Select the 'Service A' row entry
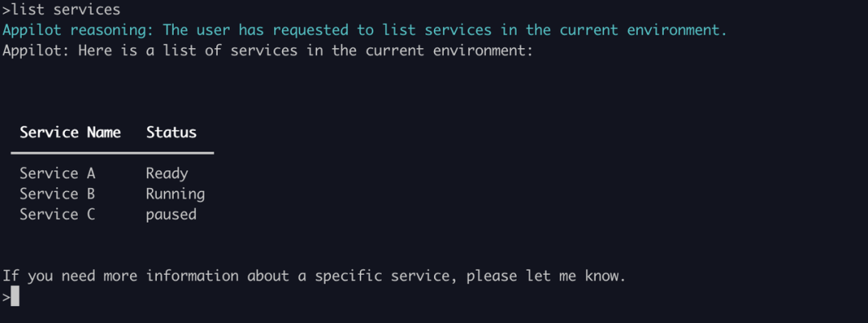The height and width of the screenshot is (323, 868). coord(58,173)
